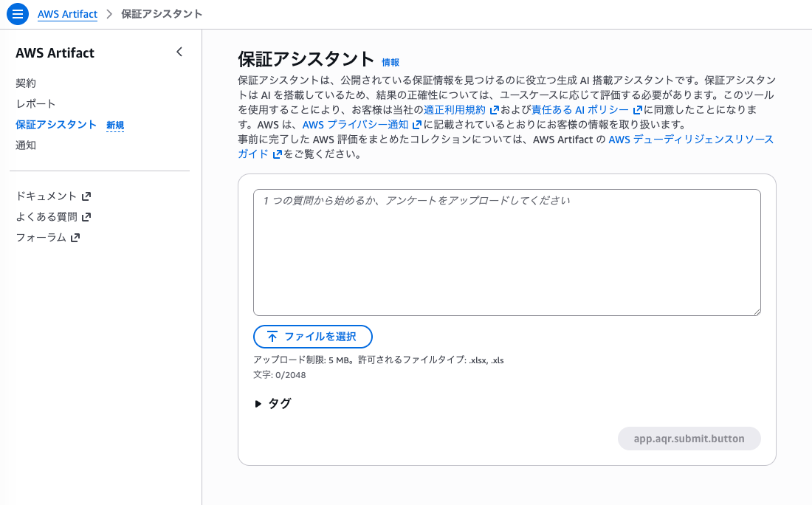
Task: Open the フォーラム external link
Action: tap(48, 237)
